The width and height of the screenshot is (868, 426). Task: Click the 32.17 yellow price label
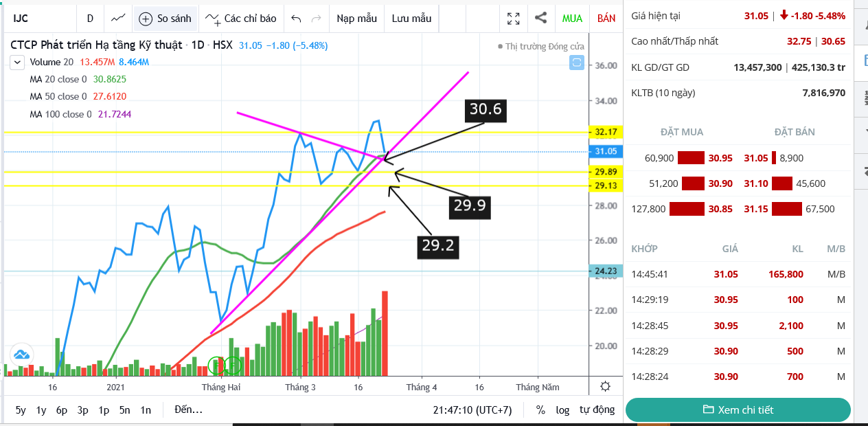point(606,132)
